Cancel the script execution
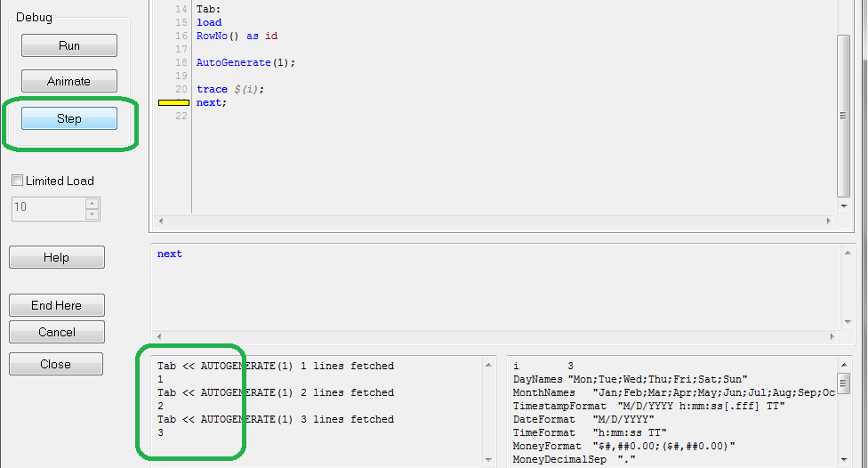The image size is (868, 468). [x=56, y=332]
